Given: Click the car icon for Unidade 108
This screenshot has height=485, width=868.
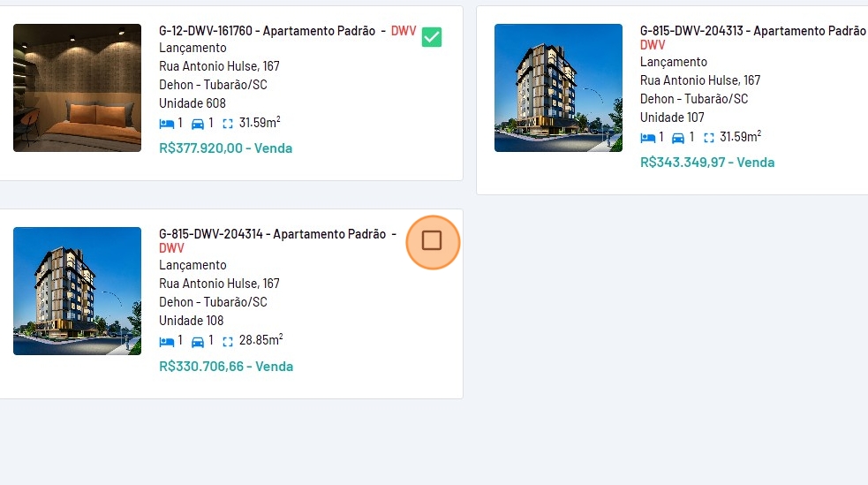Looking at the screenshot, I should tap(198, 340).
